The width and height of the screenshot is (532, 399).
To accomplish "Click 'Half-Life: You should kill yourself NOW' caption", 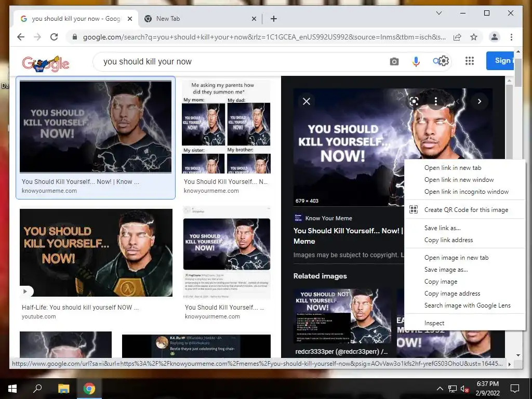I will tap(80, 308).
